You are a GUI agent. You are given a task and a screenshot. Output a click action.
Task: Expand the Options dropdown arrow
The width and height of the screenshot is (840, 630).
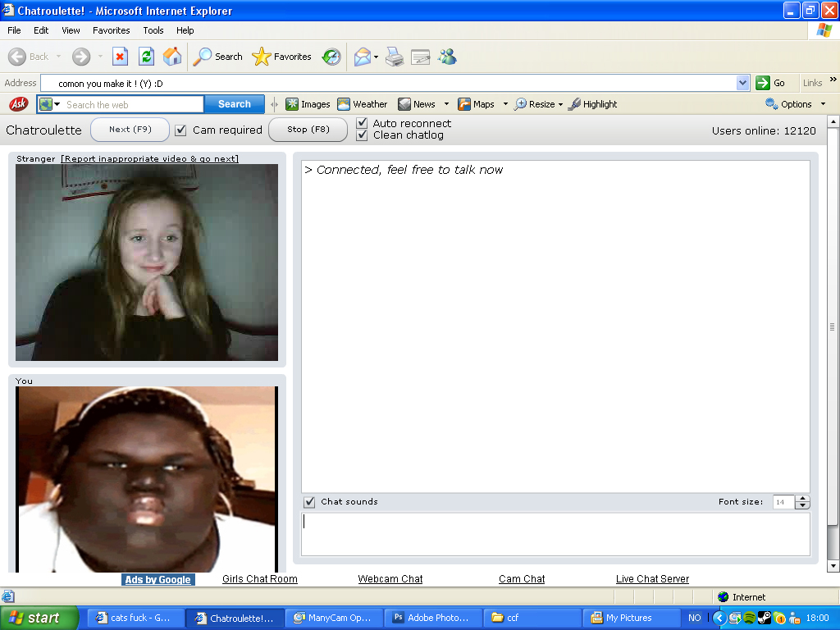[824, 104]
